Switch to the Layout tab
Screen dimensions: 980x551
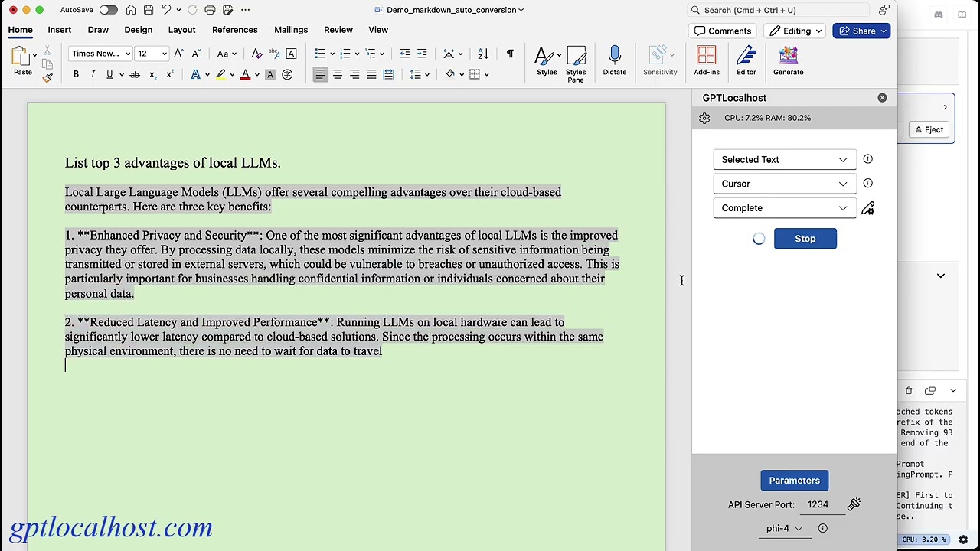[181, 30]
